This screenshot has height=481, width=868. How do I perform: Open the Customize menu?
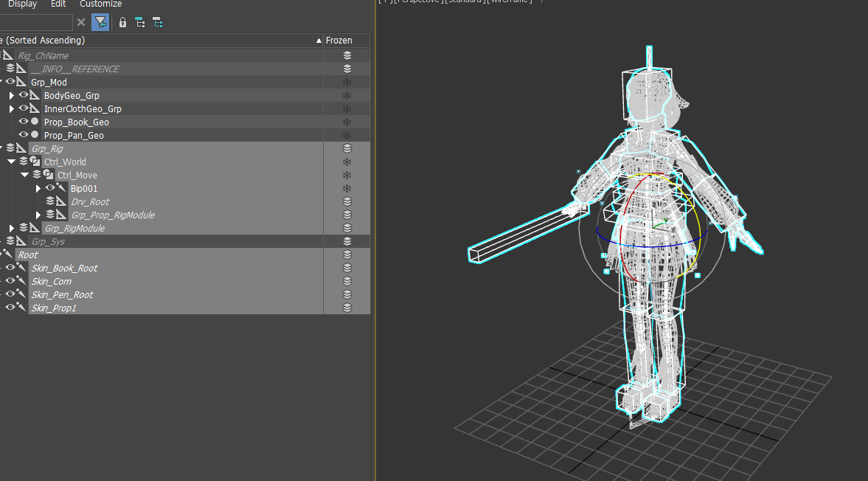pyautogui.click(x=100, y=4)
